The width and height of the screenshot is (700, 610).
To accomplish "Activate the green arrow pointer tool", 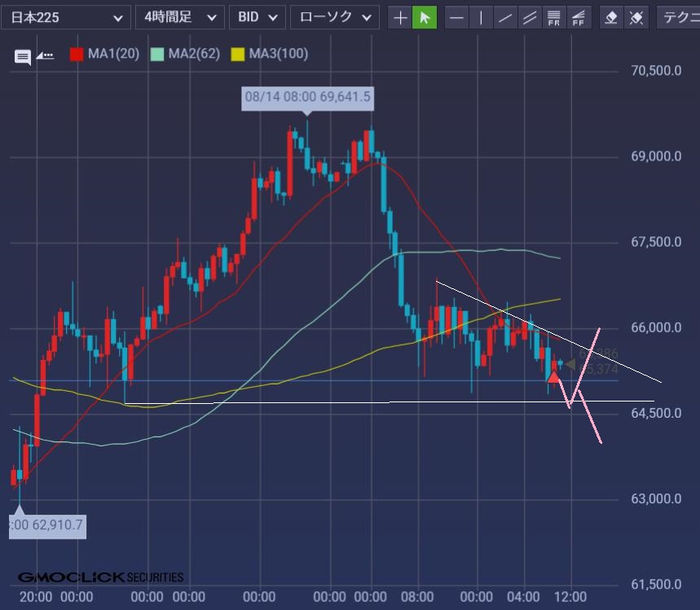I will (424, 18).
